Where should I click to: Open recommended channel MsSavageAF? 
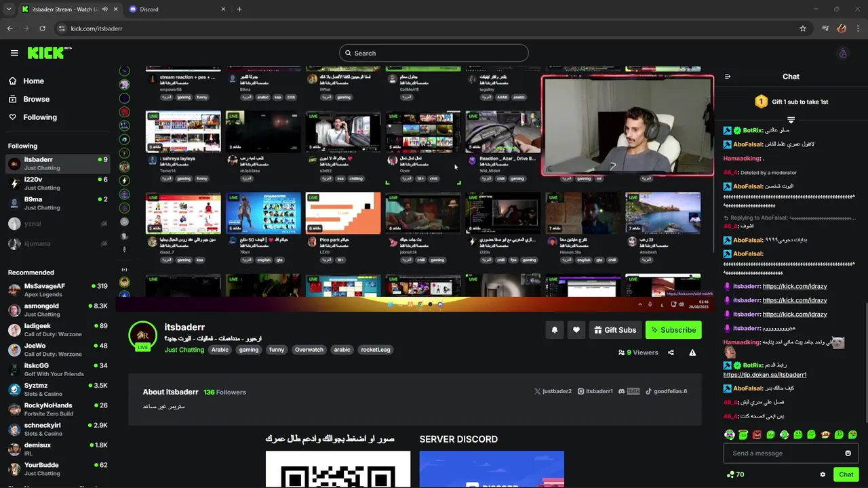58,290
